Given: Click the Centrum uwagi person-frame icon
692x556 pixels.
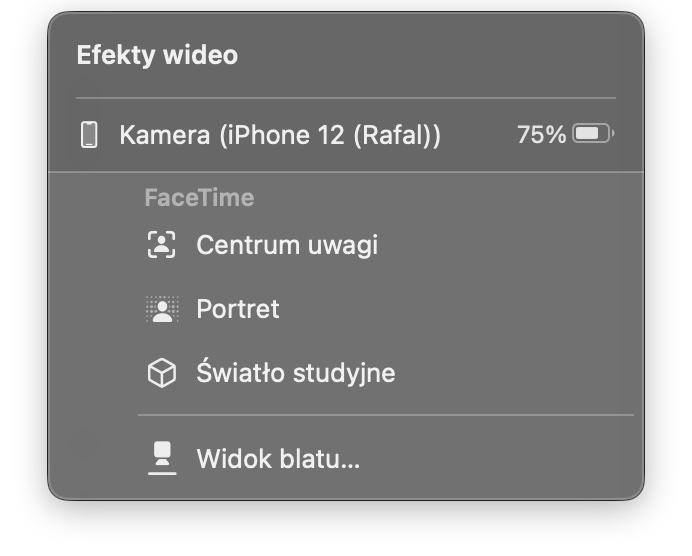Looking at the screenshot, I should click(162, 244).
